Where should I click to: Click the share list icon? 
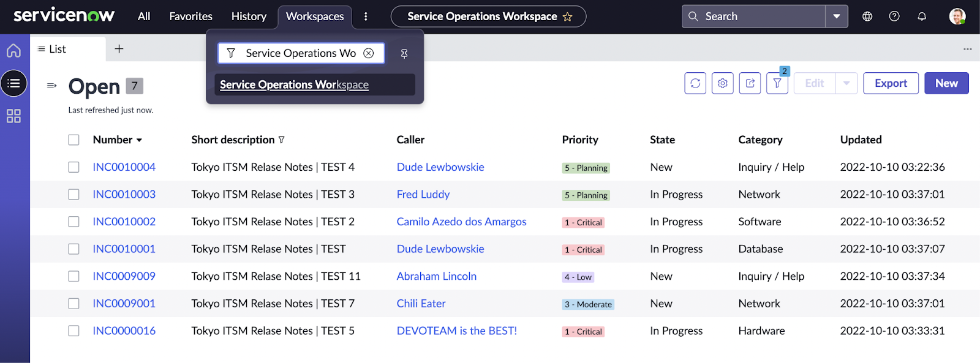pyautogui.click(x=750, y=83)
